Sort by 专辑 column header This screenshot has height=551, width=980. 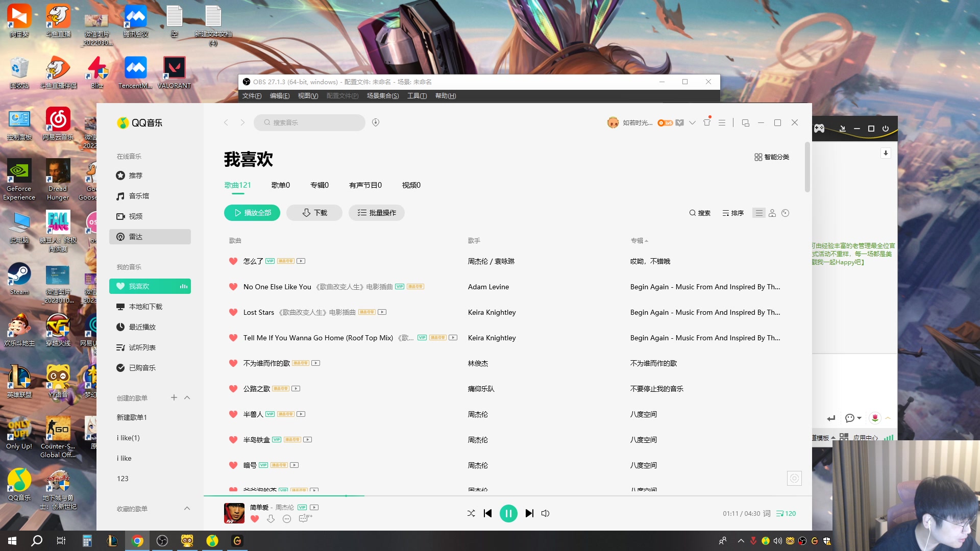click(639, 241)
